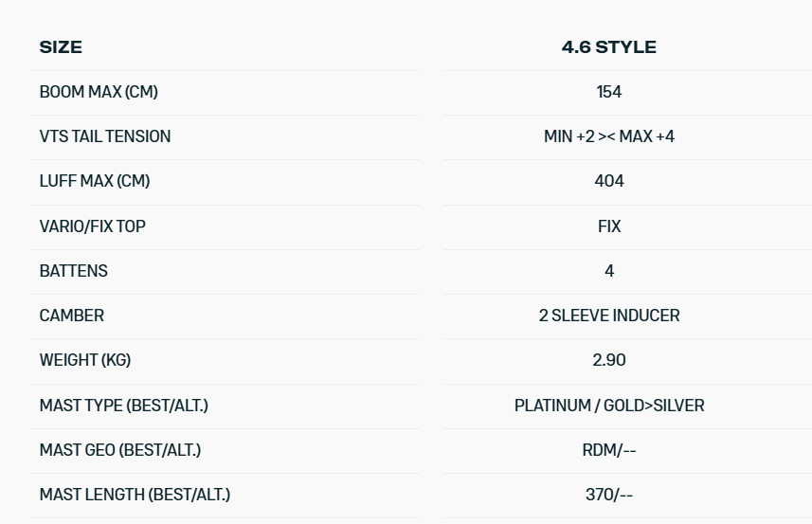Click the PLATINUM / GOLD>SILVER value
The image size is (812, 524).
coord(608,406)
